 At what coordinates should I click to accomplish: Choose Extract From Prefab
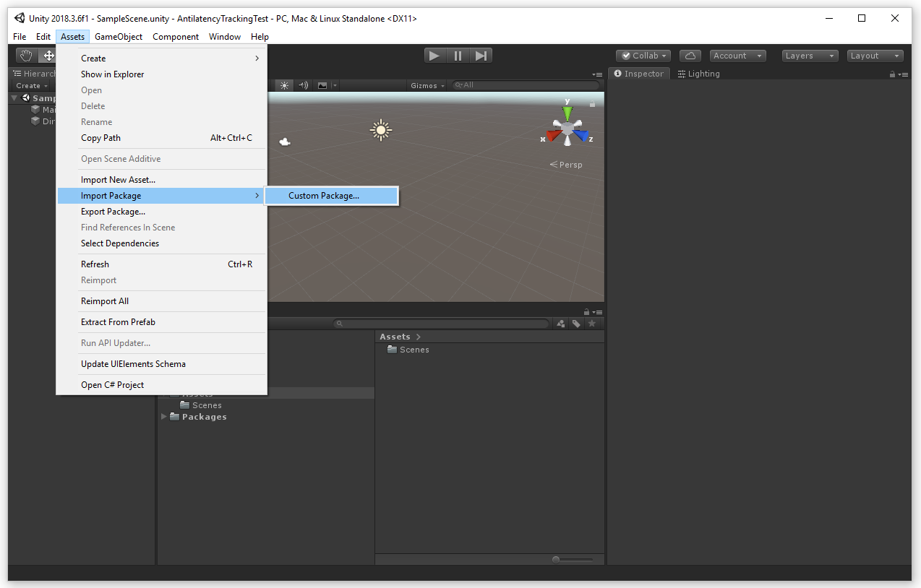(162, 322)
